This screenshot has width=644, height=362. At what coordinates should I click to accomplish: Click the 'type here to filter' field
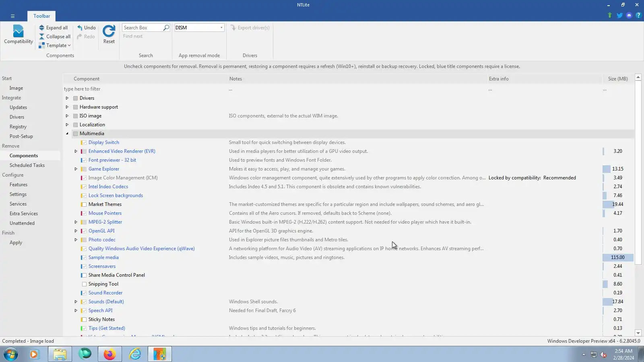[145, 89]
